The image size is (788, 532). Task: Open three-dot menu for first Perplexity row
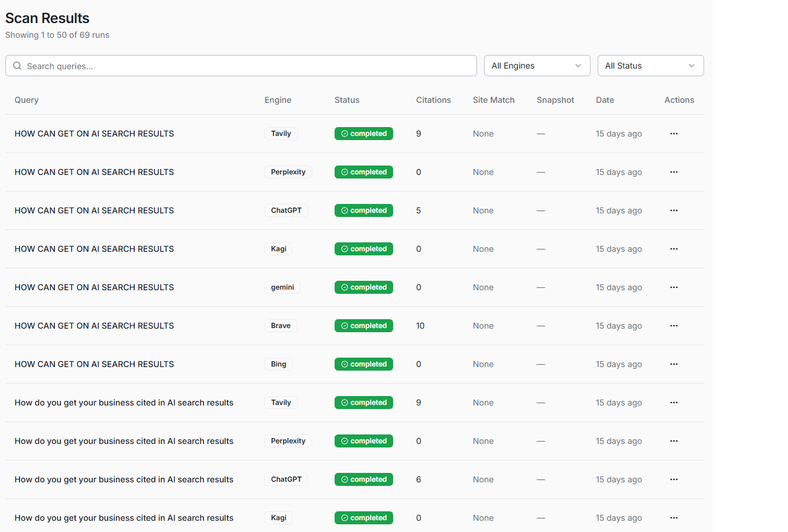(673, 172)
